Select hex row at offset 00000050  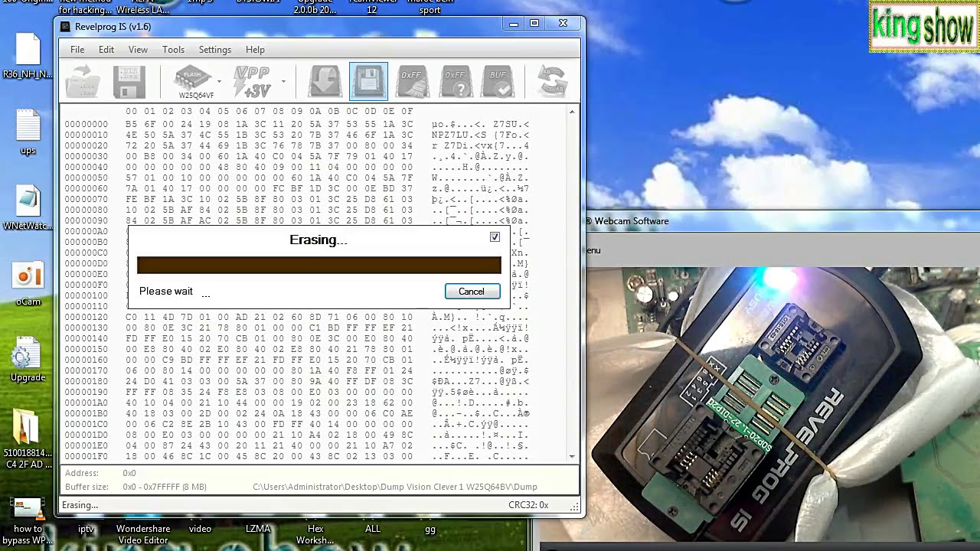coord(297,178)
